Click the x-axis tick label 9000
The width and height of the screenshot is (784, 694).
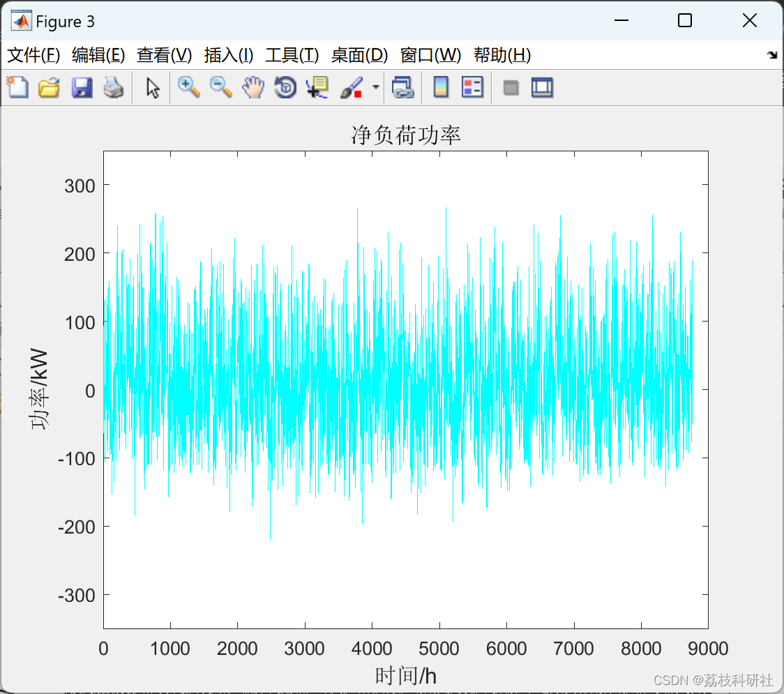(708, 649)
